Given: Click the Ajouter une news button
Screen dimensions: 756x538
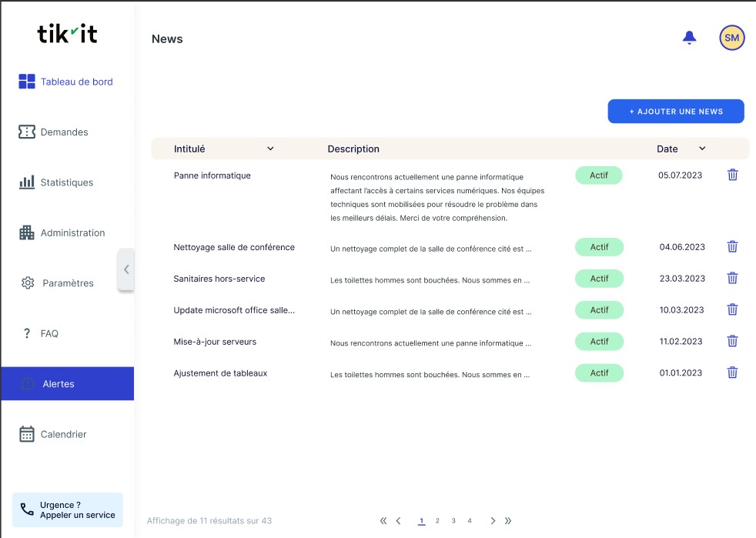Looking at the screenshot, I should [x=676, y=112].
